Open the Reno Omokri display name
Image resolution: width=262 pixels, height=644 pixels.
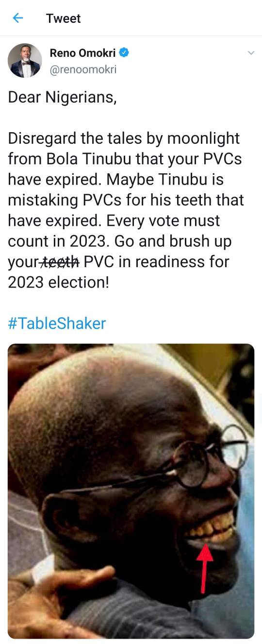click(x=82, y=53)
